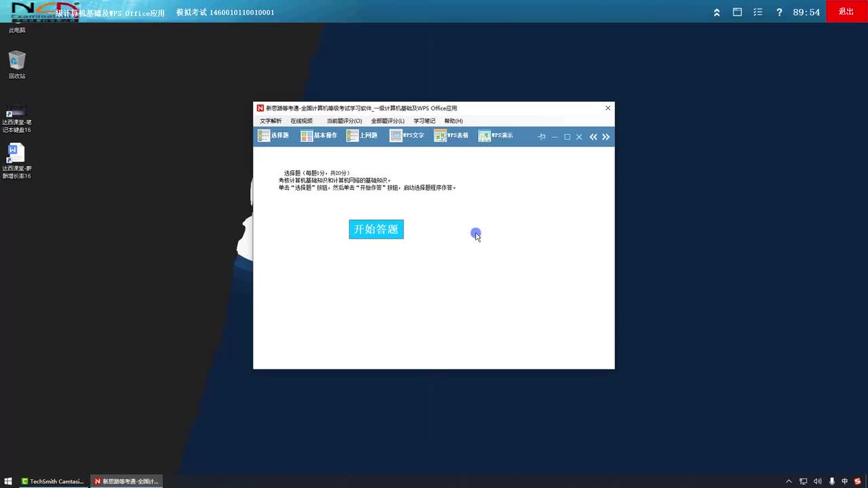Click the 开始答题 button
This screenshot has height=488, width=868.
(x=376, y=229)
